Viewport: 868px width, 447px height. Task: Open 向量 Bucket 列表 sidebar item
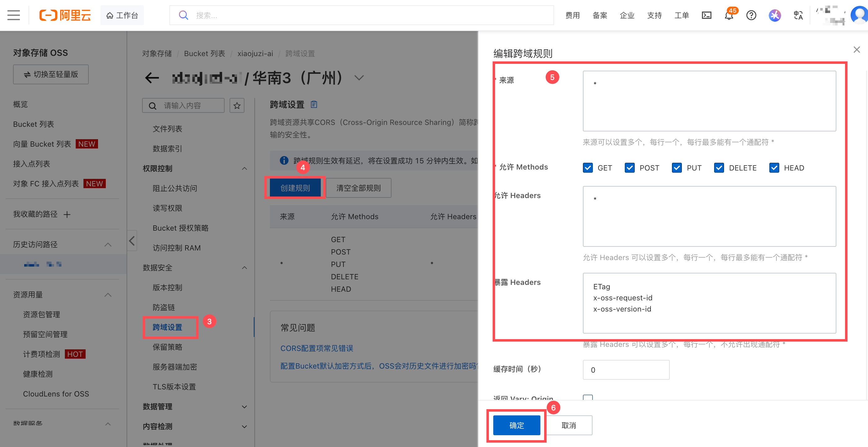[x=42, y=144]
